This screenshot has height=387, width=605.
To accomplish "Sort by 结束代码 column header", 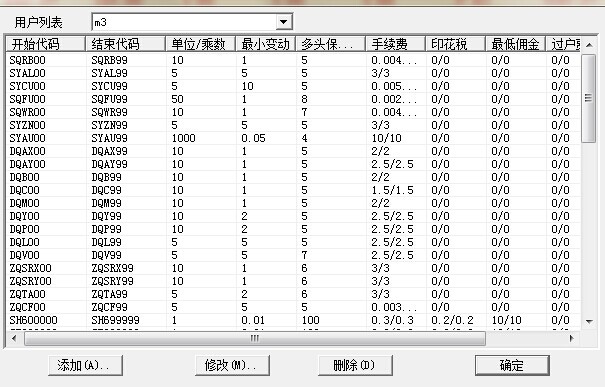I will (x=125, y=44).
